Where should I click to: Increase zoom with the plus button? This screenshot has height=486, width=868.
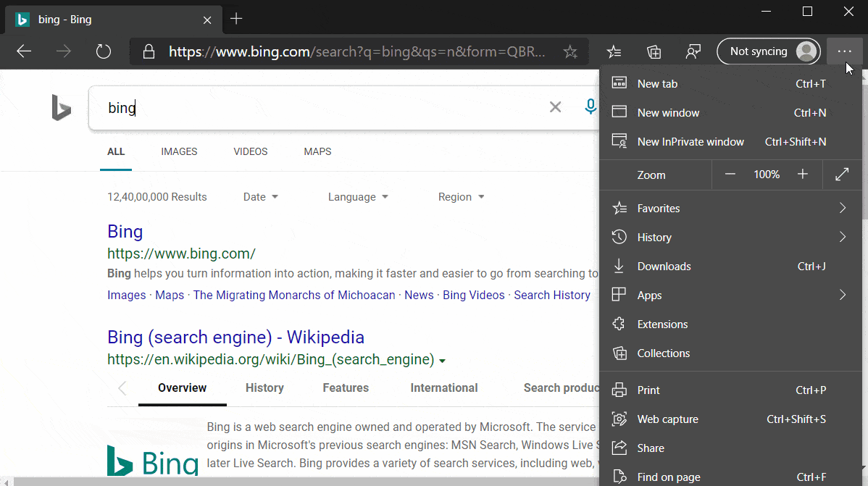pos(803,175)
